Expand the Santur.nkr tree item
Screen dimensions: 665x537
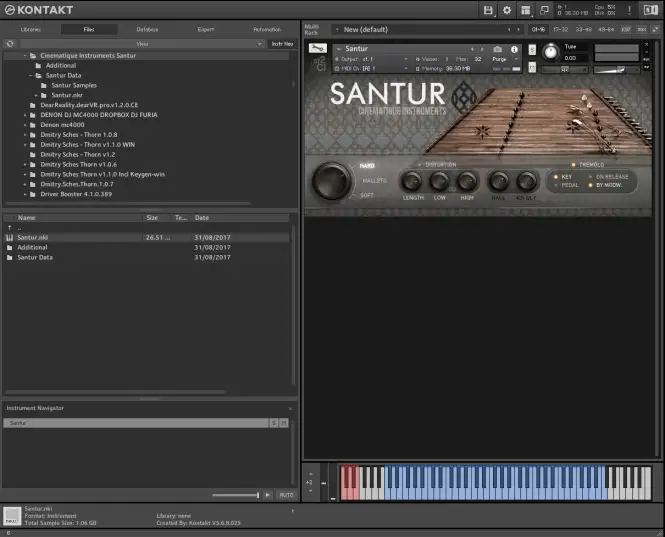click(36, 95)
